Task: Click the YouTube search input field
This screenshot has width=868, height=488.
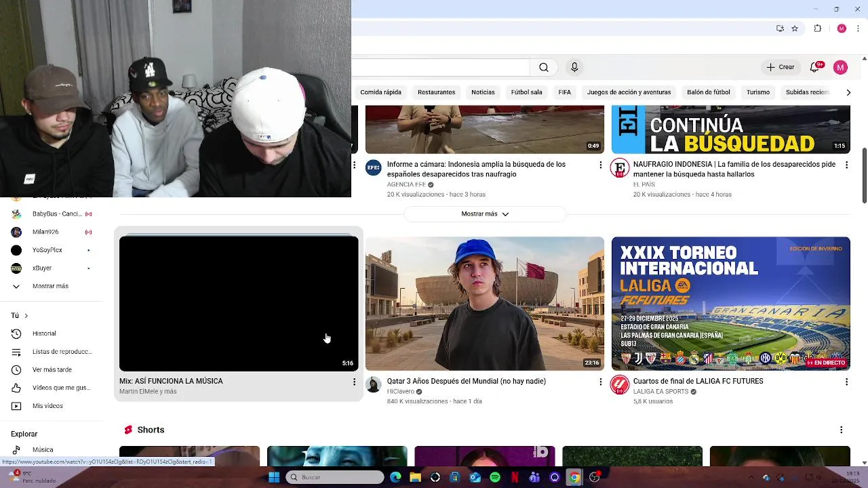Action: pyautogui.click(x=441, y=67)
